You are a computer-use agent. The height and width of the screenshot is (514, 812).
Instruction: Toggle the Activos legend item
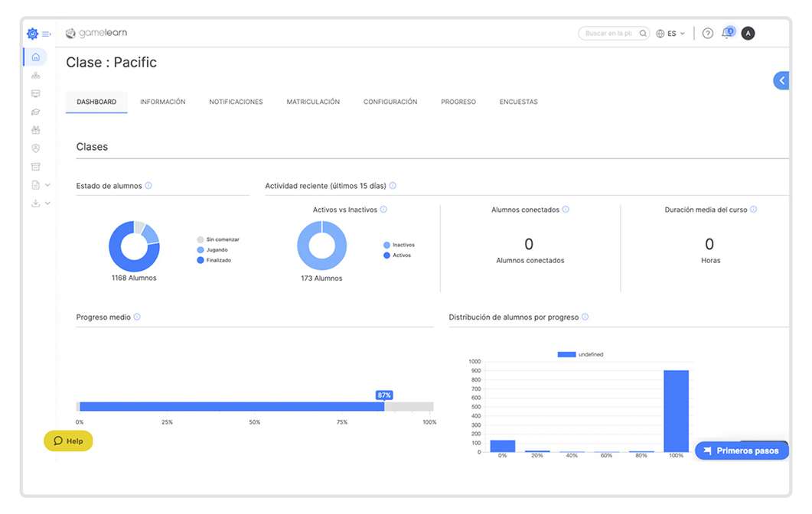point(397,255)
